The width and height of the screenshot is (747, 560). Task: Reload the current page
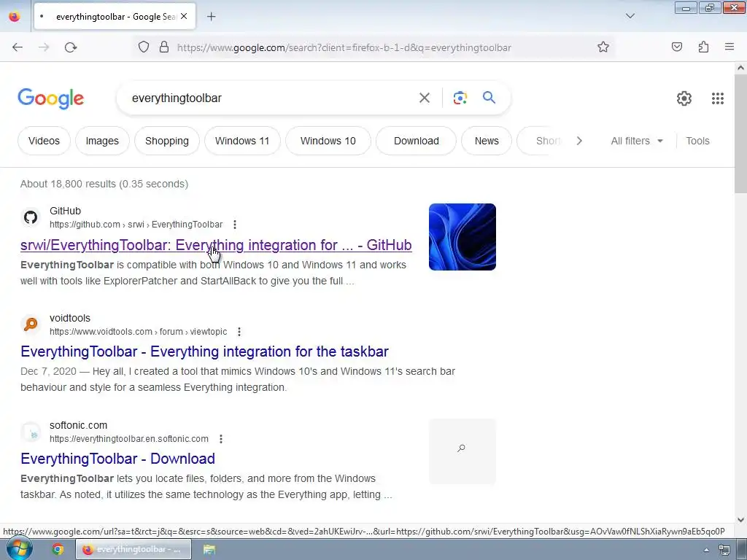pyautogui.click(x=71, y=47)
